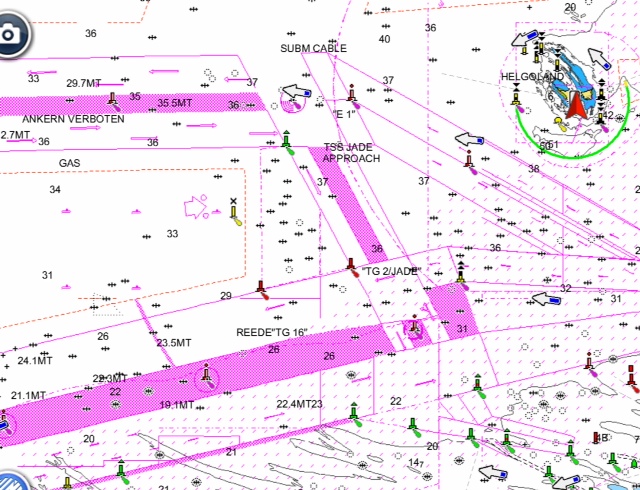Tap the TSS JADE APPROACH label
This screenshot has height=490, width=640.
(x=351, y=152)
